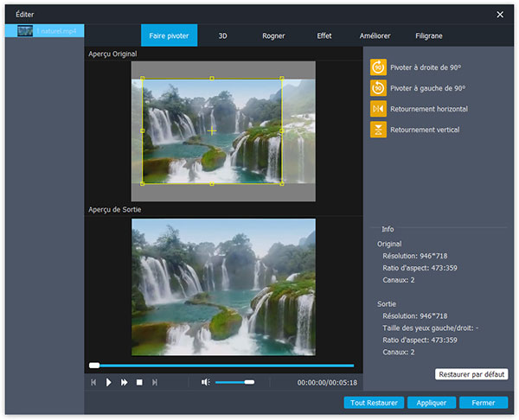519x420 pixels.
Task: Click the rotate right 90° icon
Action: point(378,67)
